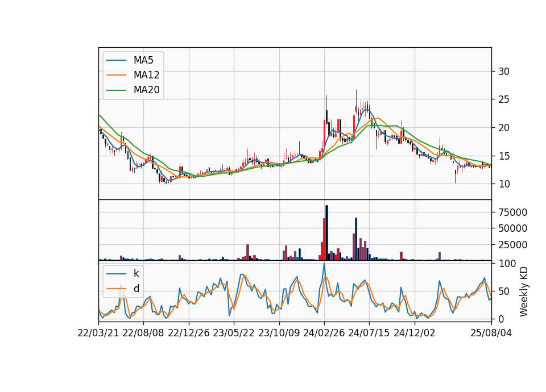This screenshot has width=546, height=392.
Task: Click the volume axis value 25000
Action: (513, 245)
